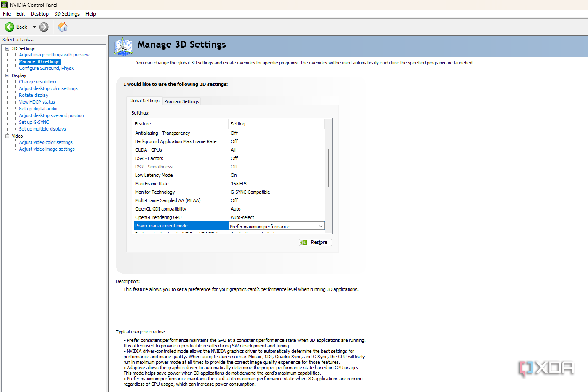Viewport: 588px width, 392px height.
Task: Click the green Back arrow icon
Action: click(9, 27)
